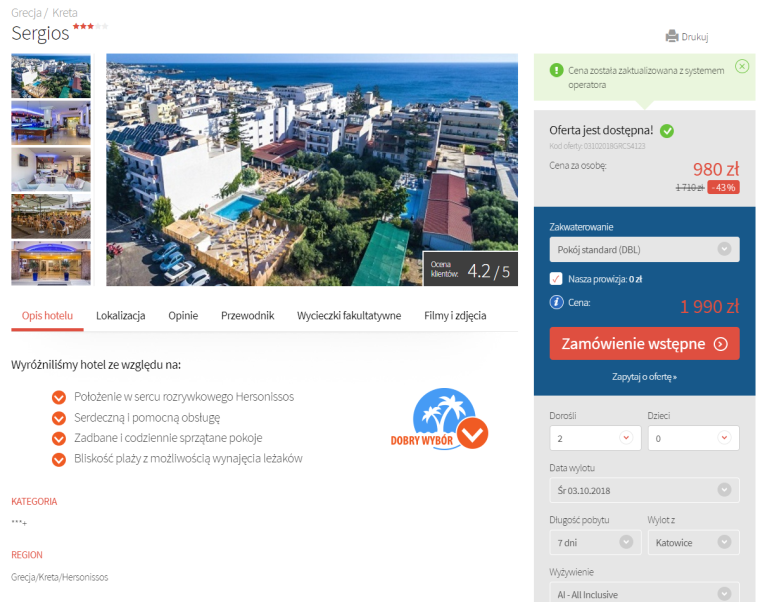Viewport: 760px width, 602px height.
Task: Click the customer rating 4.2/5 badge
Action: coord(470,270)
